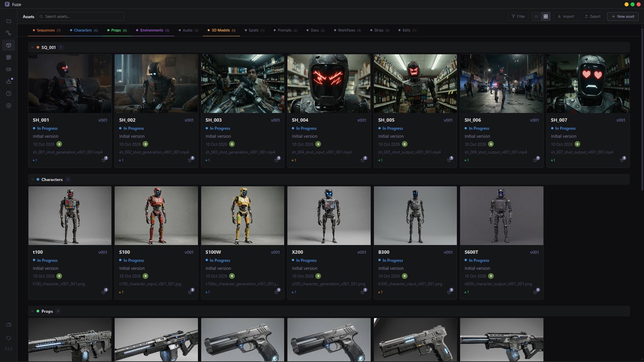The height and width of the screenshot is (362, 644).
Task: Open version history icon on SH_003 card
Action: (x=277, y=159)
